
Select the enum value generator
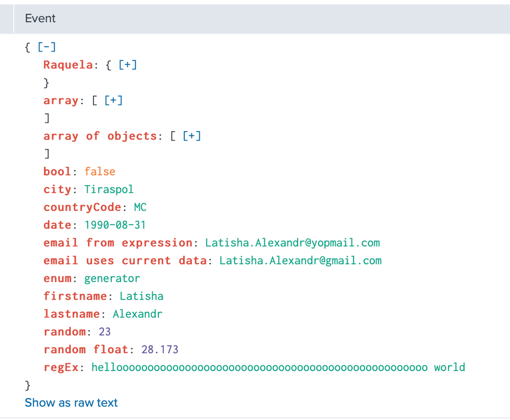[x=112, y=279]
